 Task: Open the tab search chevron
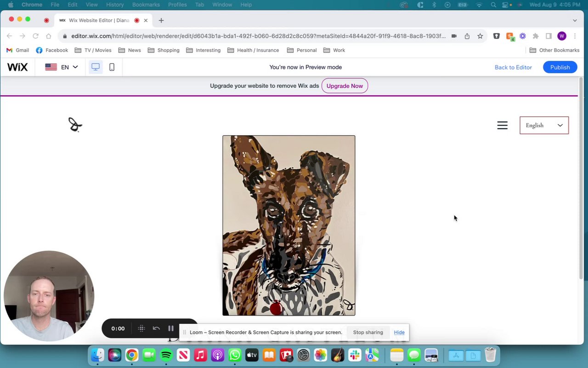575,20
